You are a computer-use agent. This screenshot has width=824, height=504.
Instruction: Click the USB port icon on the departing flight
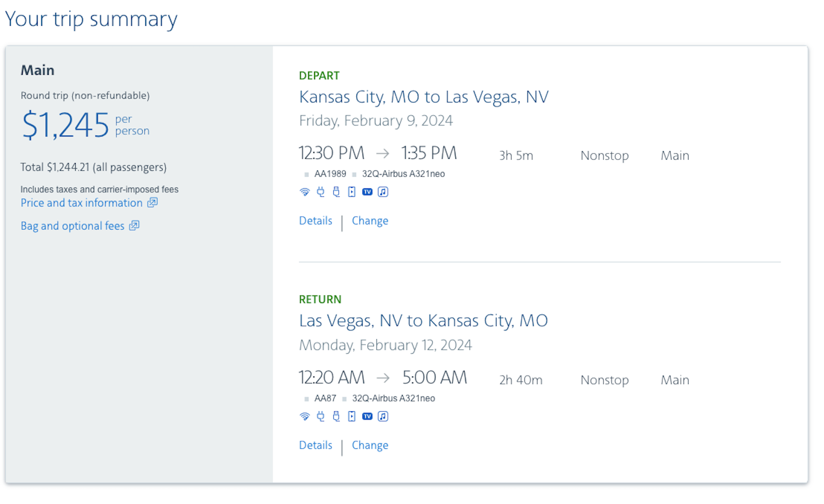(x=336, y=192)
